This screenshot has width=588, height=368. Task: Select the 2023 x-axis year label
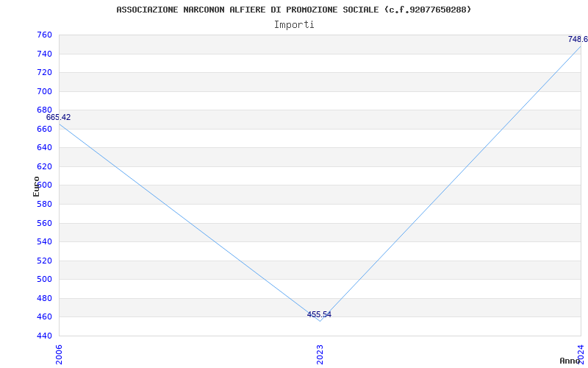pyautogui.click(x=320, y=355)
